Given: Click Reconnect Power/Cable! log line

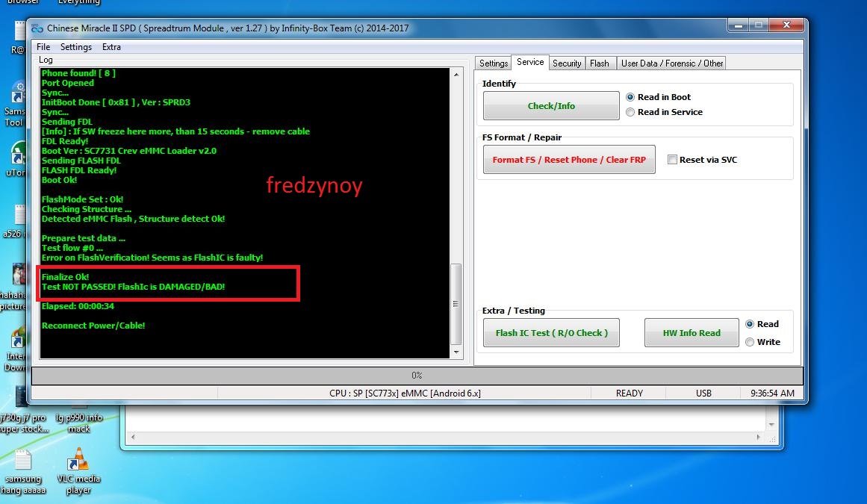Looking at the screenshot, I should (93, 326).
